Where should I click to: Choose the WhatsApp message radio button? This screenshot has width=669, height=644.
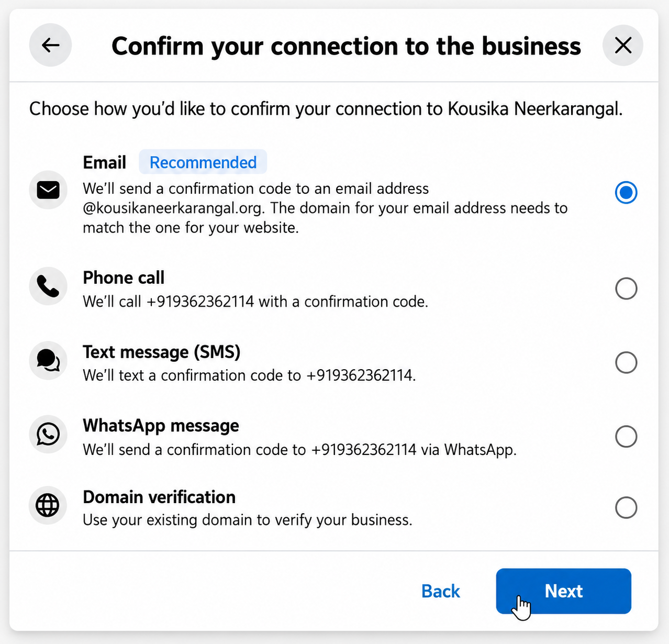[x=626, y=436]
